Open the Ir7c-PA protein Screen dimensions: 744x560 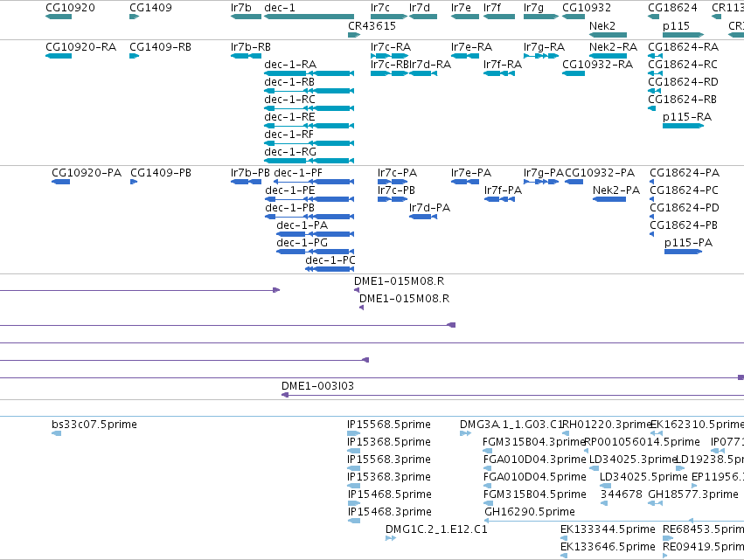[393, 182]
